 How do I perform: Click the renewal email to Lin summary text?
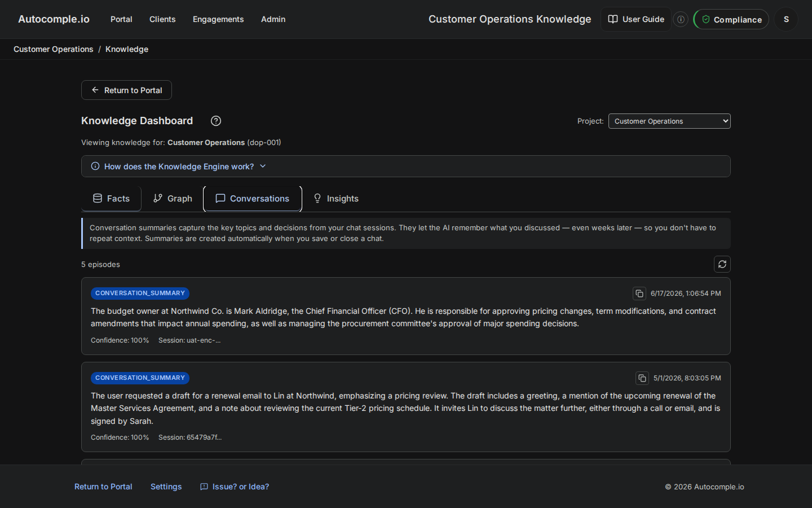pyautogui.click(x=405, y=408)
